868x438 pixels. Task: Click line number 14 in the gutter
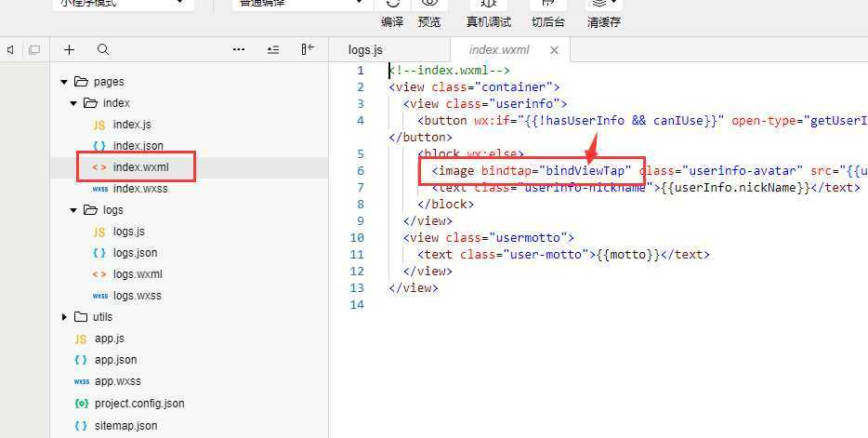358,304
